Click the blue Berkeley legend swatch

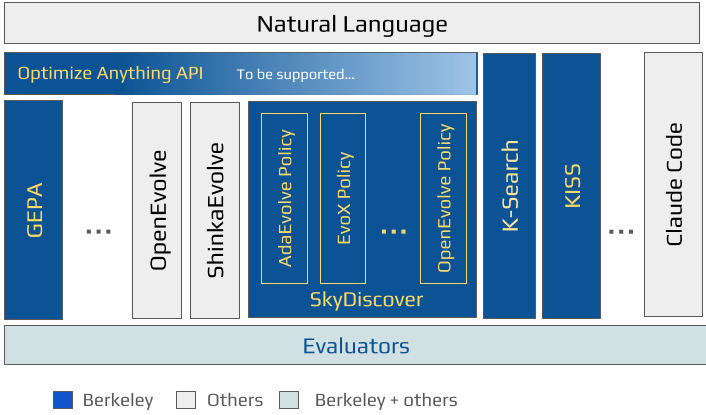pyautogui.click(x=64, y=400)
